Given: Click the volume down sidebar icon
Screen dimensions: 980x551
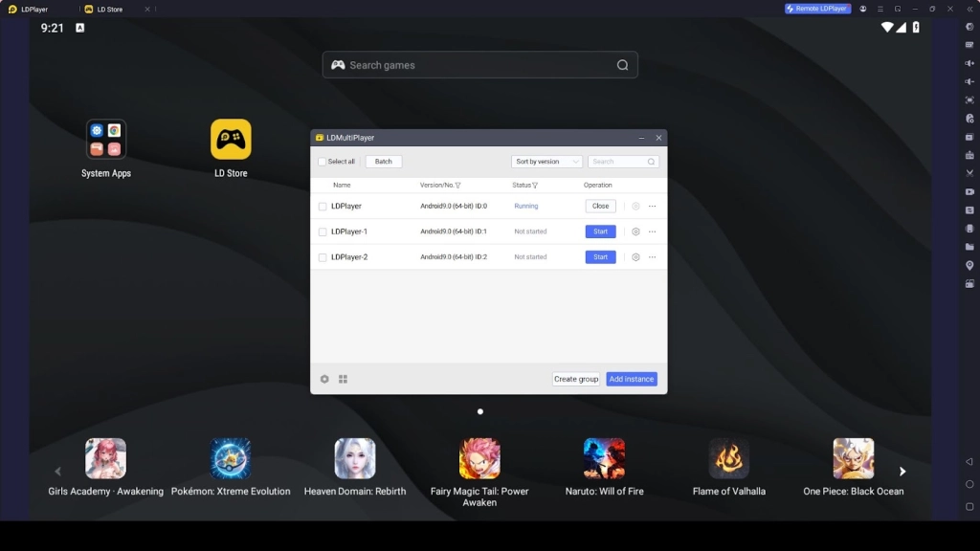Looking at the screenshot, I should coord(969,82).
